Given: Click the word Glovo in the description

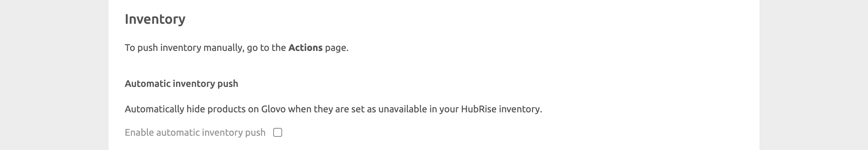Looking at the screenshot, I should (x=273, y=109).
